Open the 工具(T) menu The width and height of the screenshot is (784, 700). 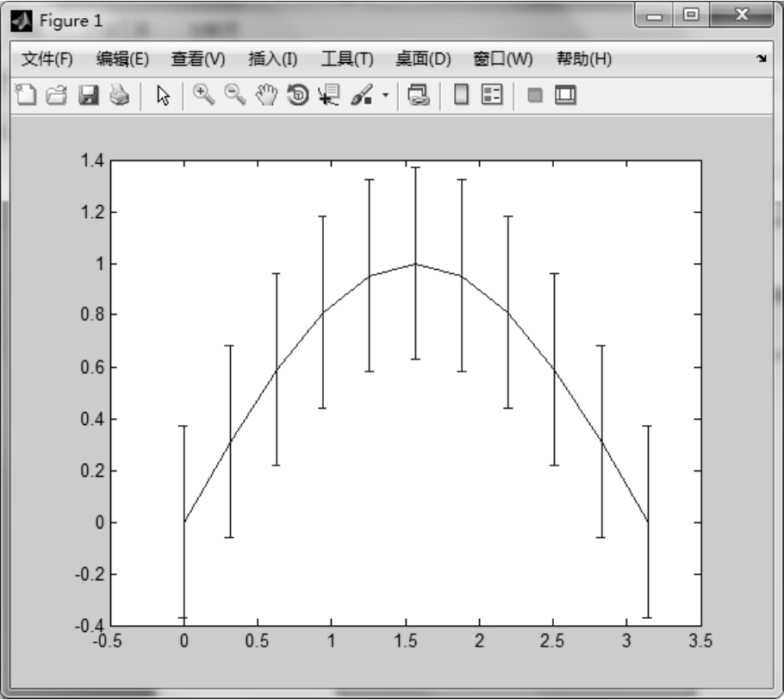pyautogui.click(x=347, y=59)
